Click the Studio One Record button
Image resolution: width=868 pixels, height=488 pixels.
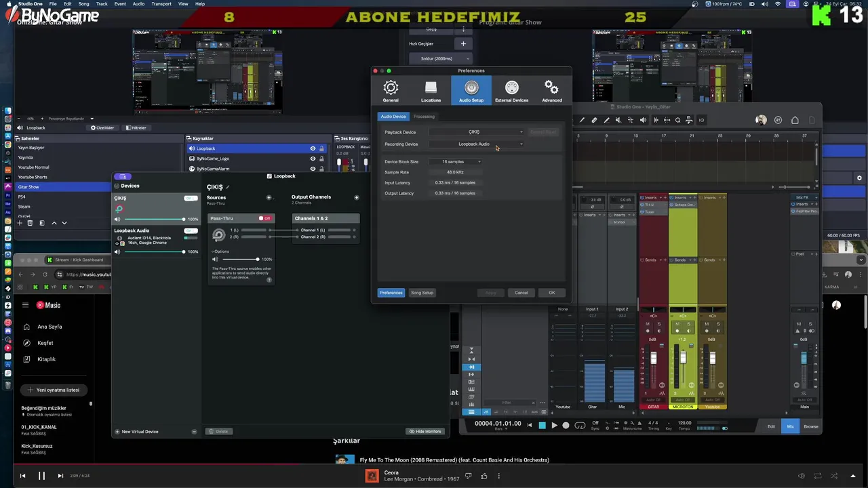coord(566,426)
